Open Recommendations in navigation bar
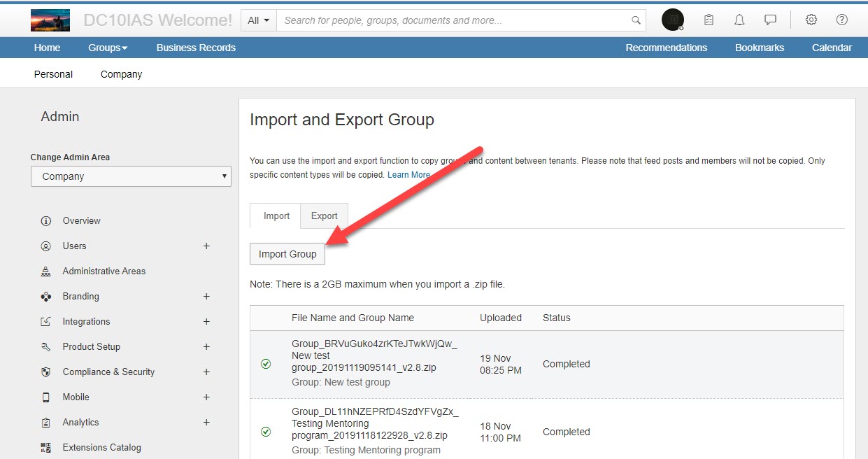The width and height of the screenshot is (868, 459). pyautogui.click(x=666, y=48)
